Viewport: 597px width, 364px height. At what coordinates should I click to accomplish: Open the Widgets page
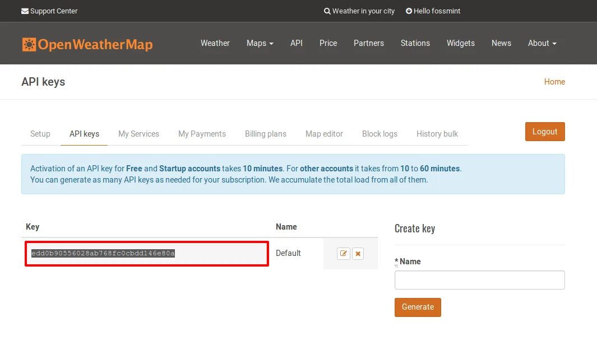[x=461, y=43]
